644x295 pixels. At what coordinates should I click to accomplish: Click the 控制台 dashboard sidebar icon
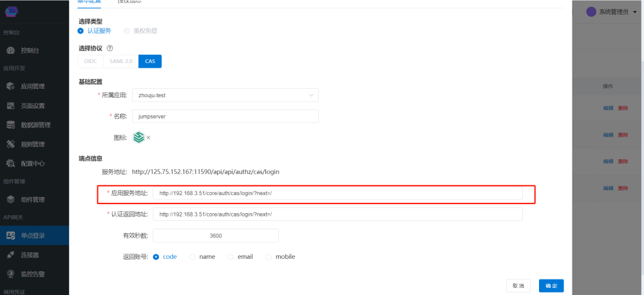11,50
